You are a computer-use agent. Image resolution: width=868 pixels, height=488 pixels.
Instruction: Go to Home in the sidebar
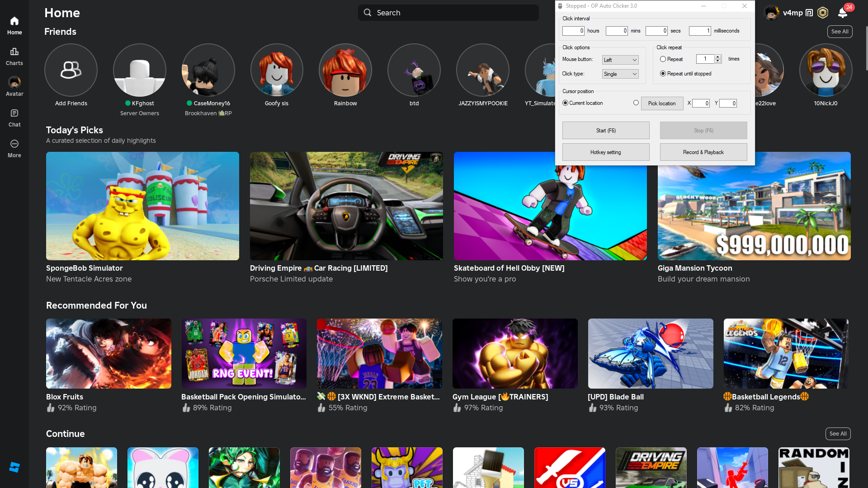[14, 26]
